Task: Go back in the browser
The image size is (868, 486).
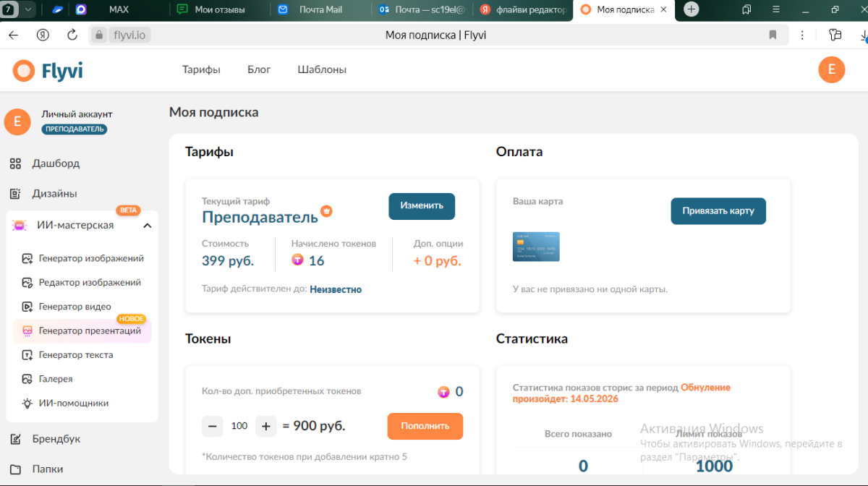Action: [x=13, y=35]
